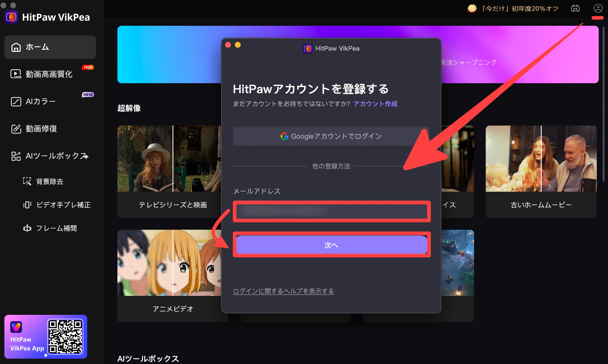
Task: Open the ホーム menu item
Action: (50, 47)
